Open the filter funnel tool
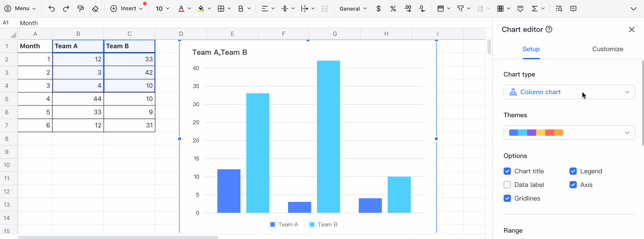This screenshot has height=239, width=644. [x=460, y=9]
